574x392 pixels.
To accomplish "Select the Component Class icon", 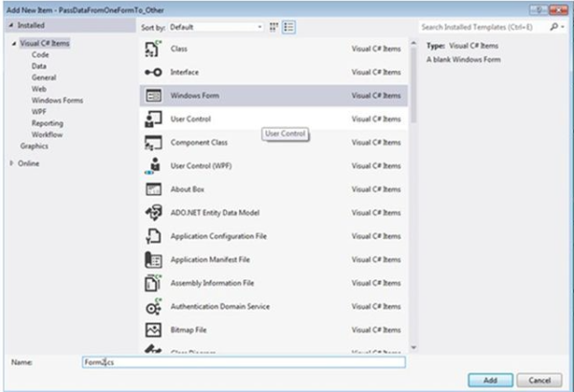I will point(153,142).
